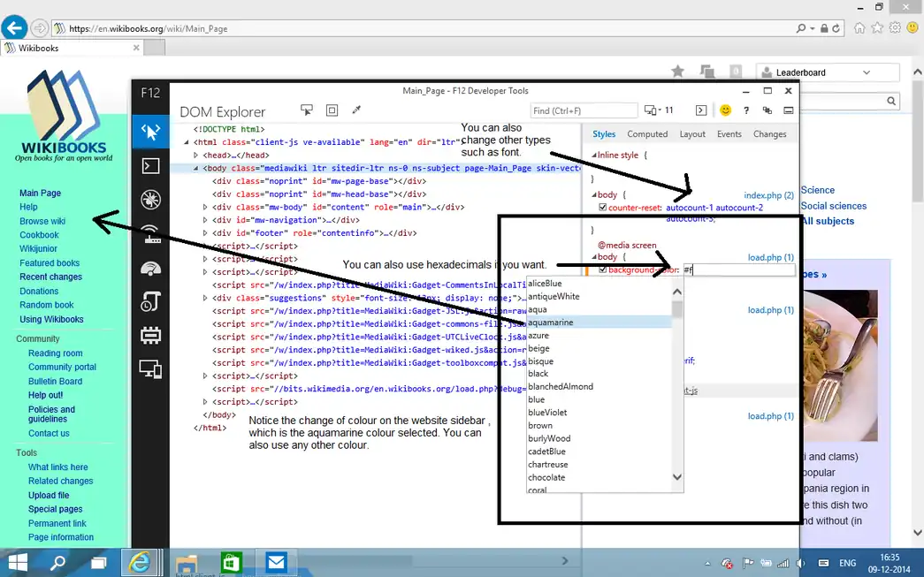Click the smiley feedback icon
This screenshot has height=577, width=924.
click(725, 110)
